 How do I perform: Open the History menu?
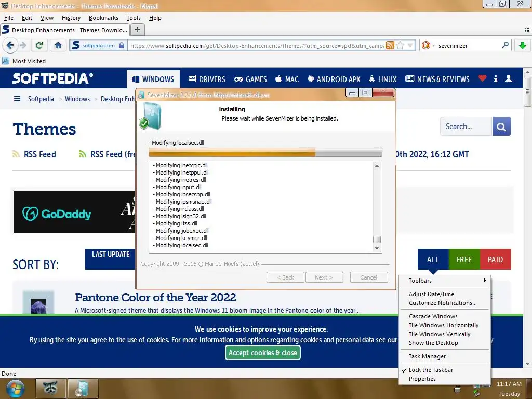pos(71,18)
